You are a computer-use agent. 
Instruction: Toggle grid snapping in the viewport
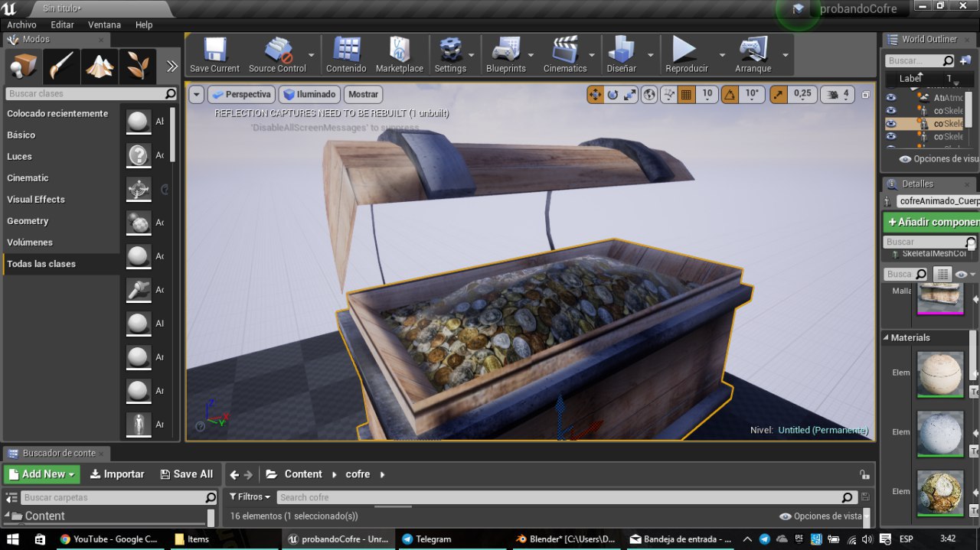tap(687, 94)
